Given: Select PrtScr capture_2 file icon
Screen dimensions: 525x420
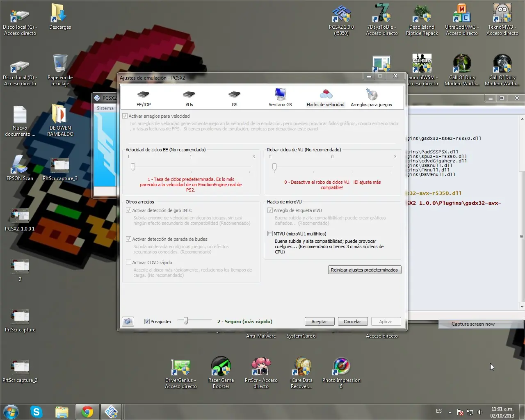Looking at the screenshot, I should pyautogui.click(x=20, y=371).
